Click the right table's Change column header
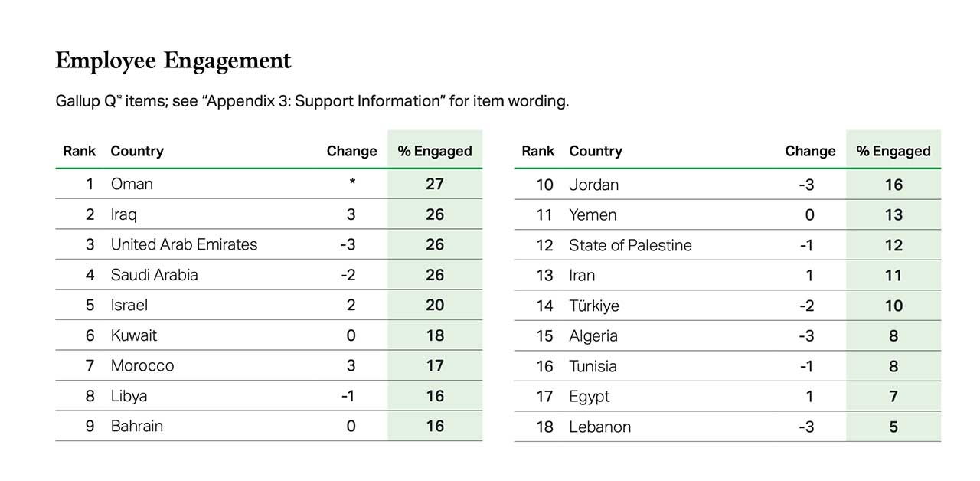The image size is (980, 481). pos(810,151)
